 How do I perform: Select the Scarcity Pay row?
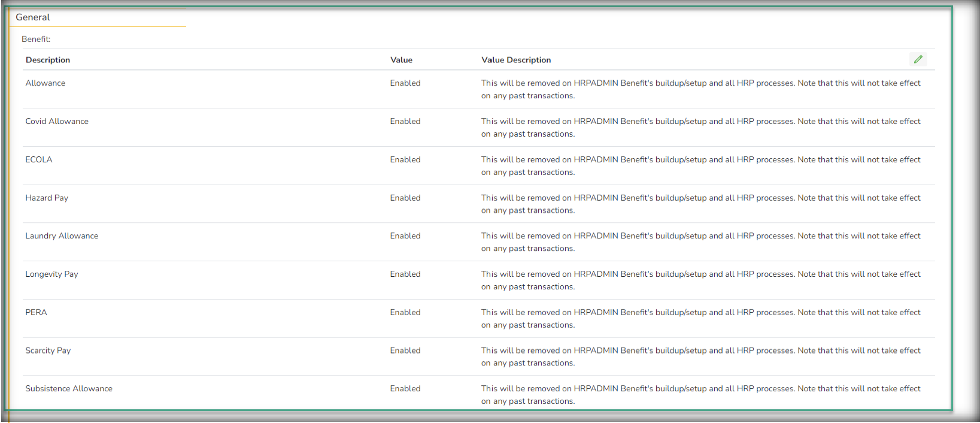pos(48,351)
